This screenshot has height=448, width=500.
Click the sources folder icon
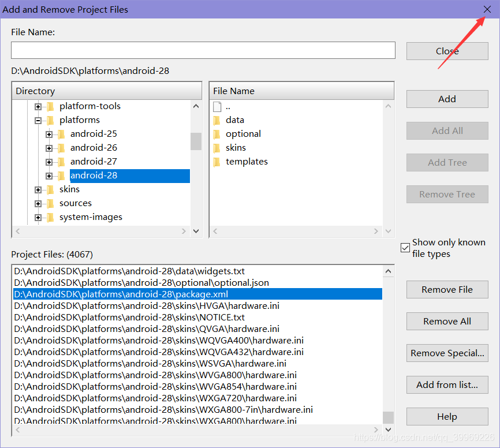pos(50,203)
